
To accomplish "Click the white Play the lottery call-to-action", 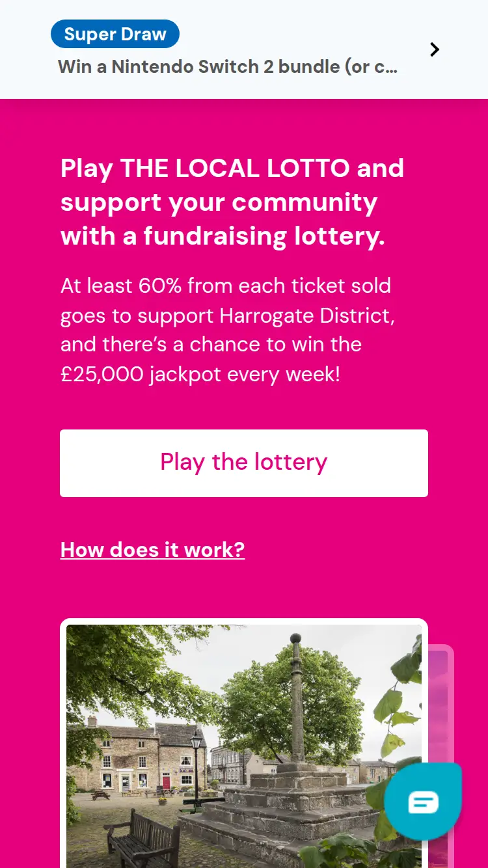I will tap(244, 463).
